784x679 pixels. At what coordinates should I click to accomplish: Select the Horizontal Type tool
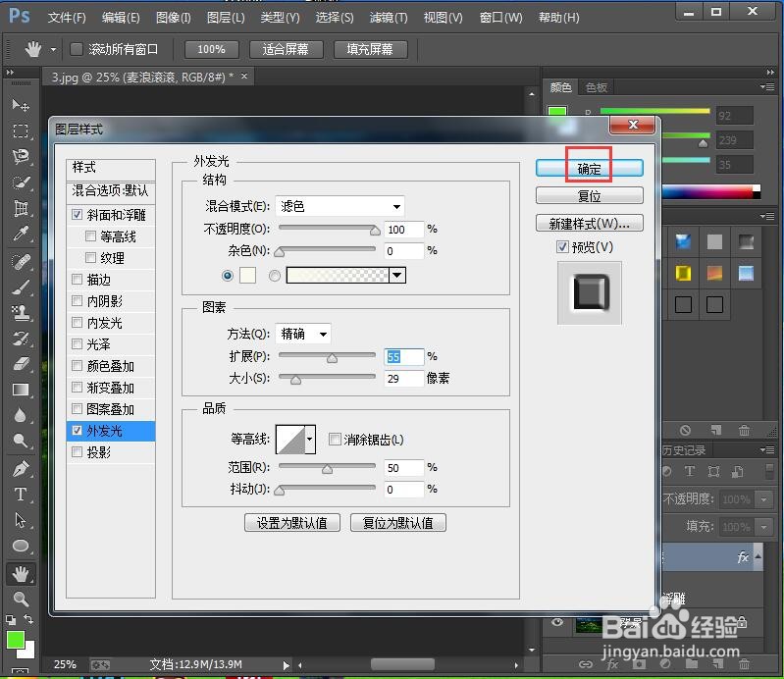click(21, 495)
